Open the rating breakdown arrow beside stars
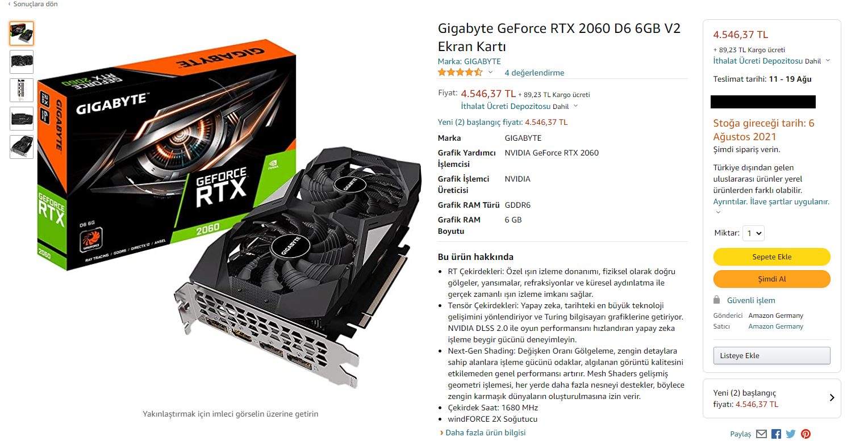The height and width of the screenshot is (441, 868). (x=490, y=73)
